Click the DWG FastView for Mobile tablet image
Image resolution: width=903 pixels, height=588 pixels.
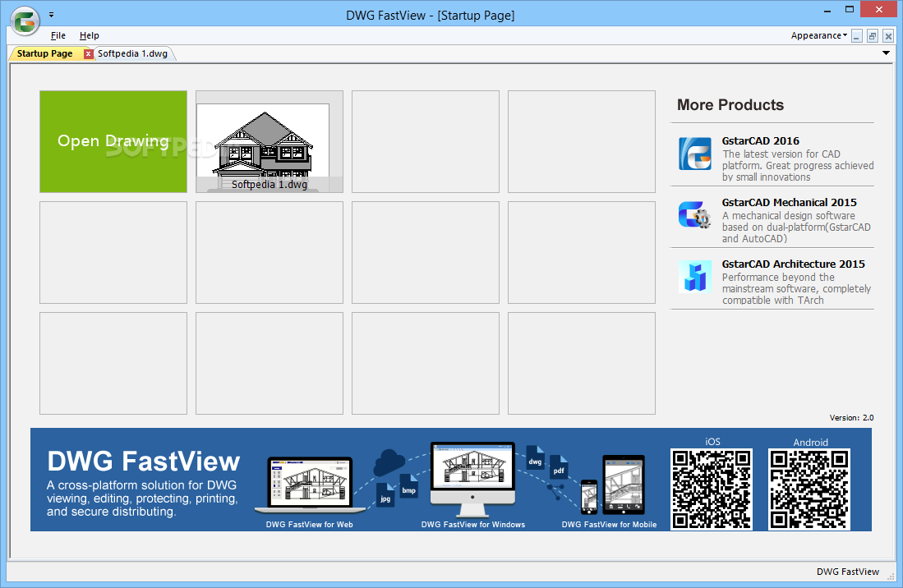click(x=624, y=485)
